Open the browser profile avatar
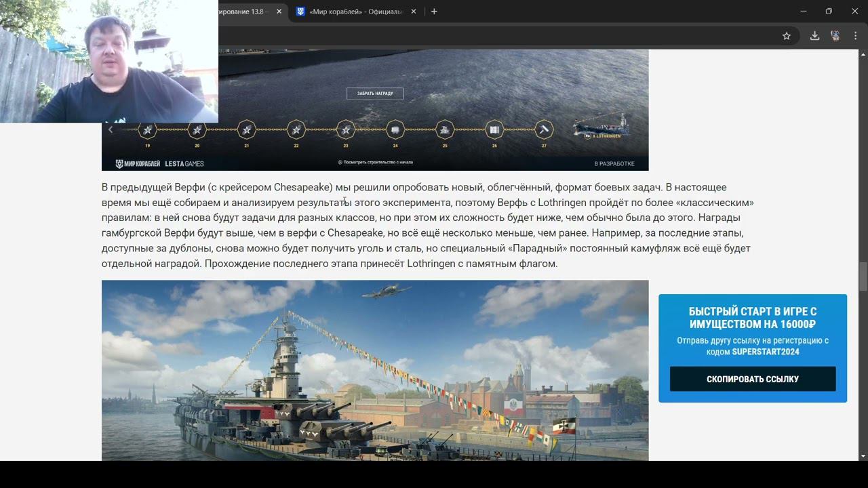868x488 pixels. tap(835, 36)
